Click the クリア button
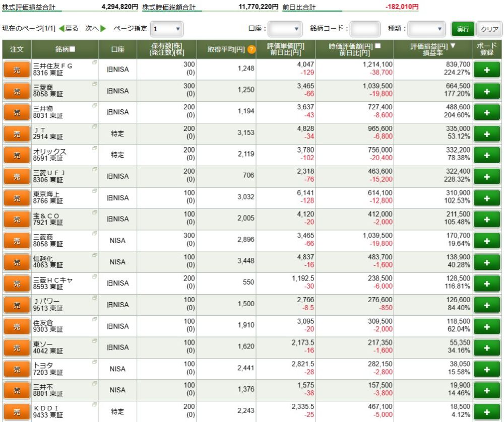Screen dimensions: 504x422 (x=489, y=29)
